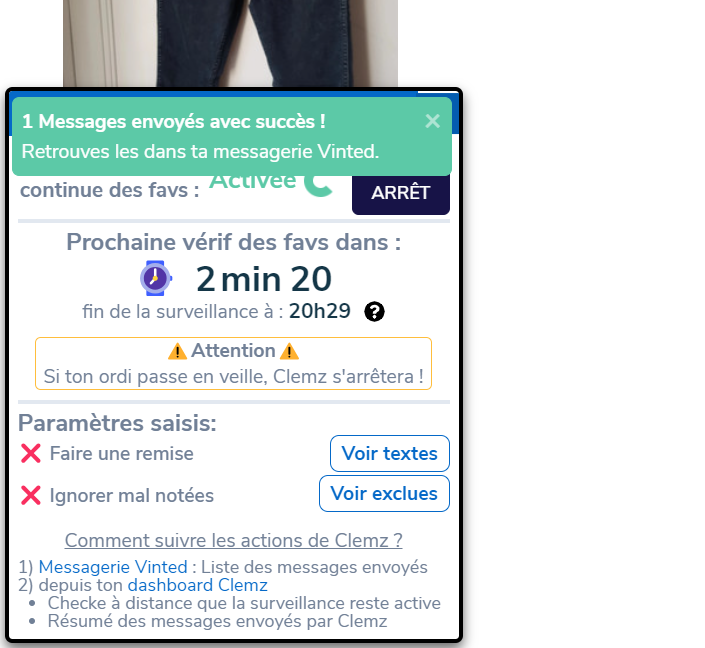This screenshot has height=648, width=705.
Task: Click the jeans product photo
Action: (x=230, y=43)
